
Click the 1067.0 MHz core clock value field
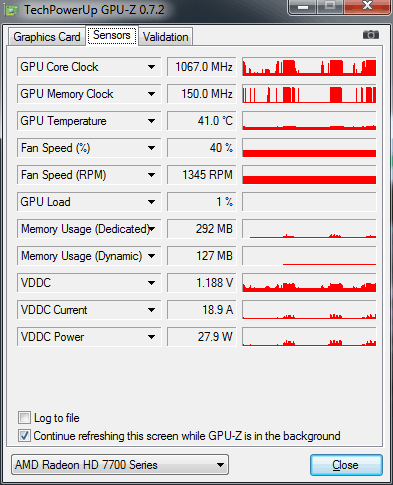pyautogui.click(x=202, y=67)
